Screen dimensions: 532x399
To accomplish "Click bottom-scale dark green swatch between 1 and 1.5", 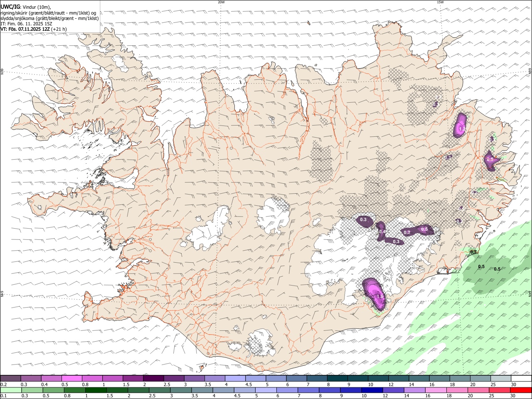I will coord(96,390).
